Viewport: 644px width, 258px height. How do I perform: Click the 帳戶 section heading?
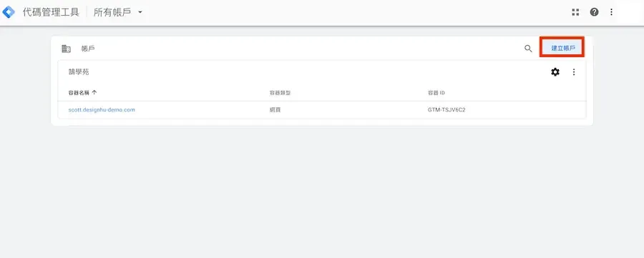[x=88, y=49]
